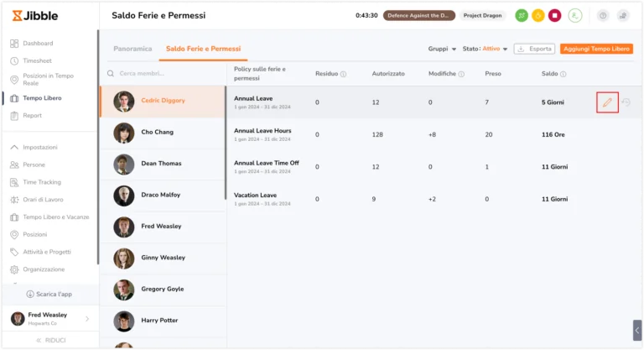644x350 pixels.
Task: Click the yellow break button
Action: 538,16
